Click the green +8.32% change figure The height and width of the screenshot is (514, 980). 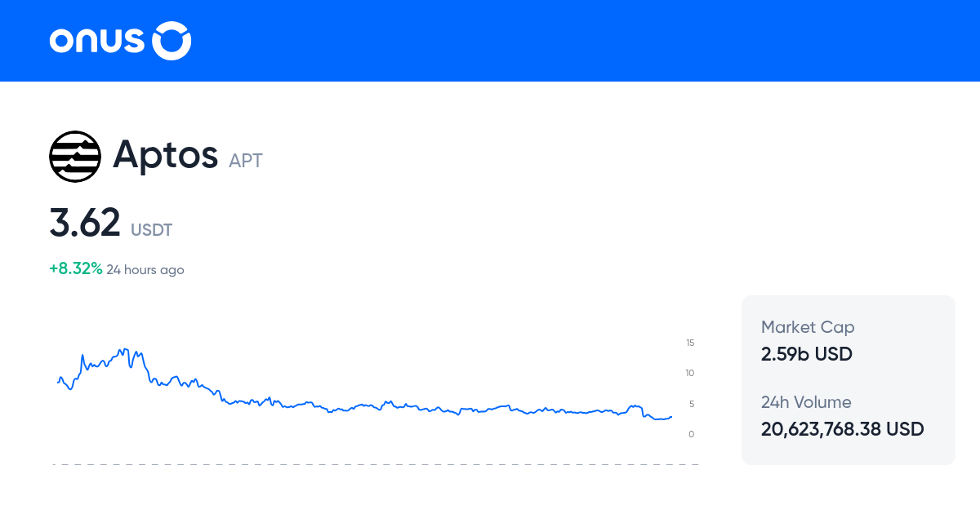(76, 269)
